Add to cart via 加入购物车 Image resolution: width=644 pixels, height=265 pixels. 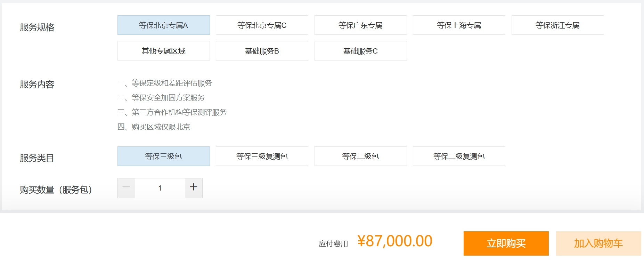pyautogui.click(x=598, y=243)
